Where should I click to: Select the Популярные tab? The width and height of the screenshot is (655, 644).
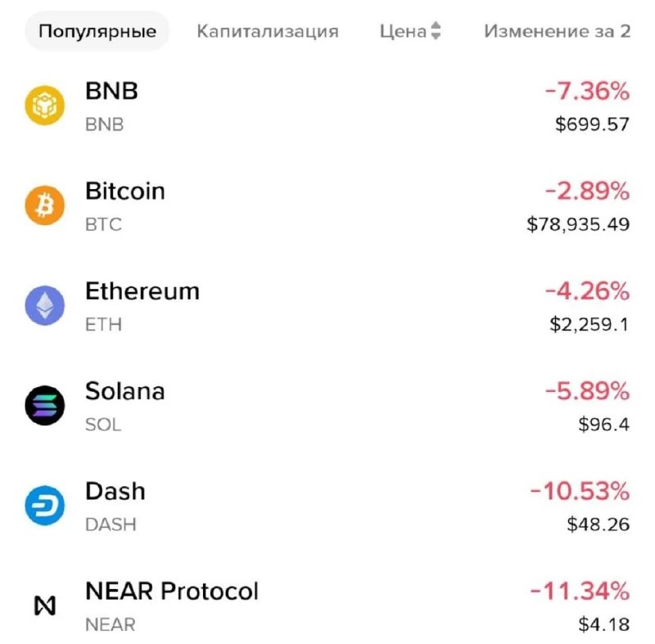[97, 31]
